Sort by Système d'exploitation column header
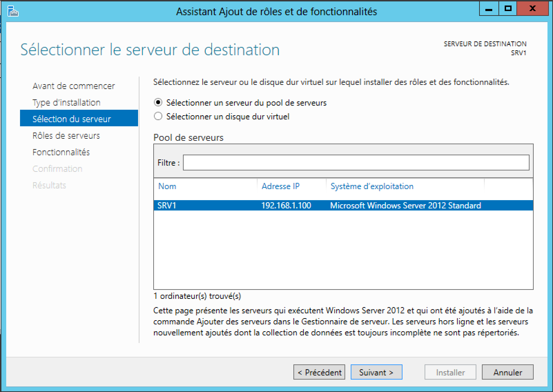 (x=372, y=186)
